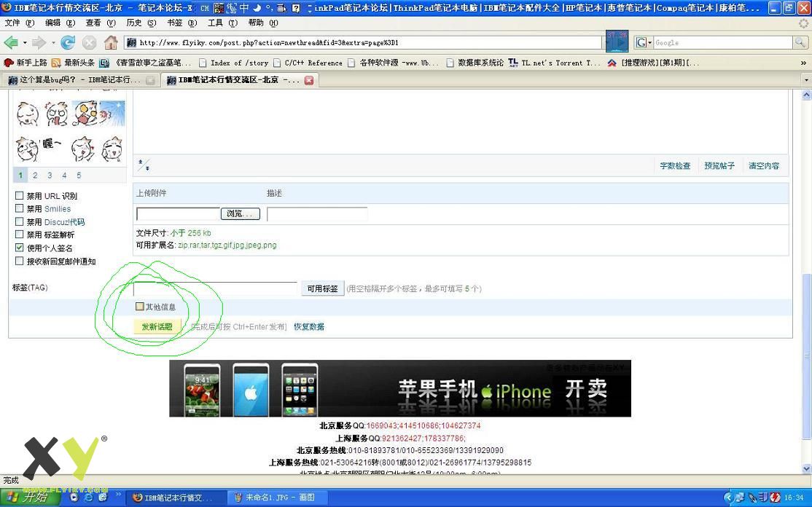Click the grey forward navigation arrow

pos(39,42)
